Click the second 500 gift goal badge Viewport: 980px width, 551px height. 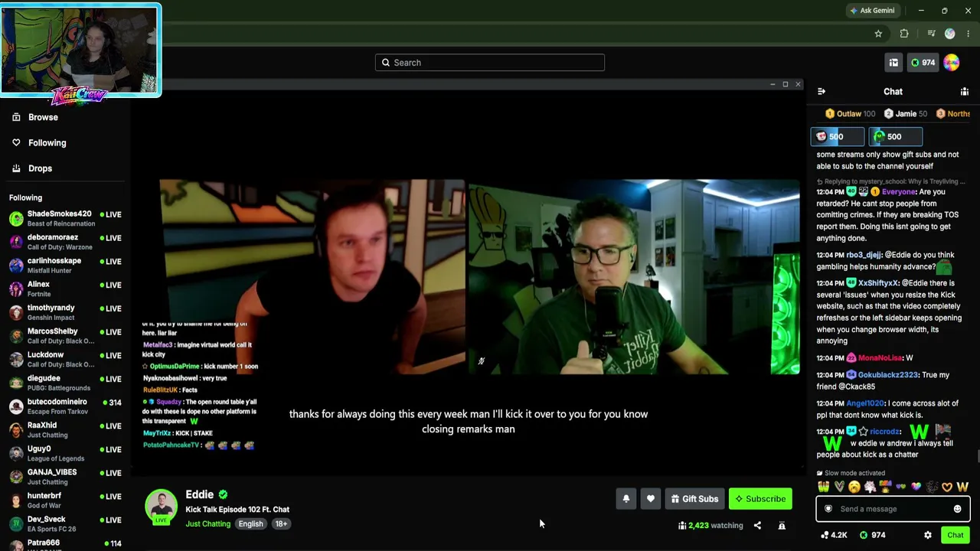point(895,137)
